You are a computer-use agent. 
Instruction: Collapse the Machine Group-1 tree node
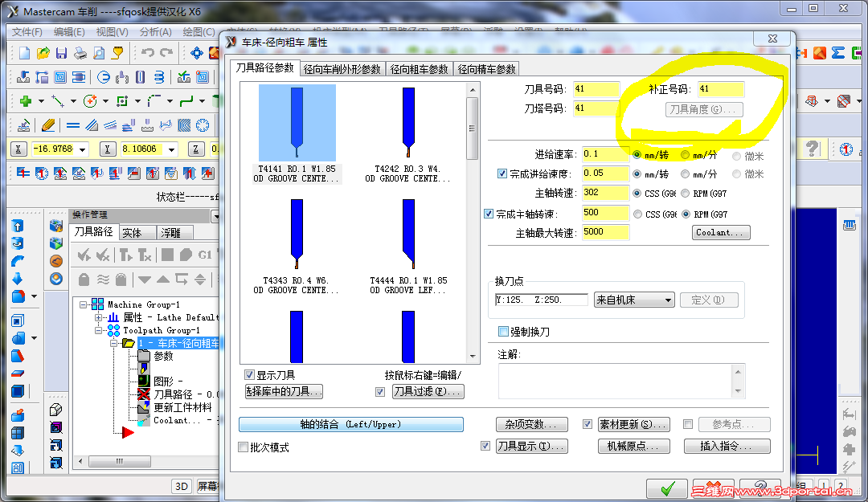pyautogui.click(x=84, y=304)
